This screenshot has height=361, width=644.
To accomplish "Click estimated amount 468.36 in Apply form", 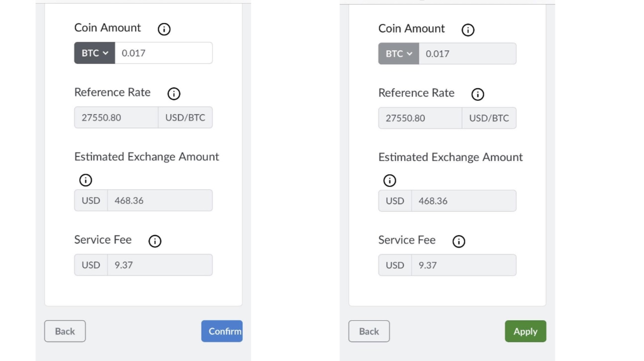I will click(464, 201).
